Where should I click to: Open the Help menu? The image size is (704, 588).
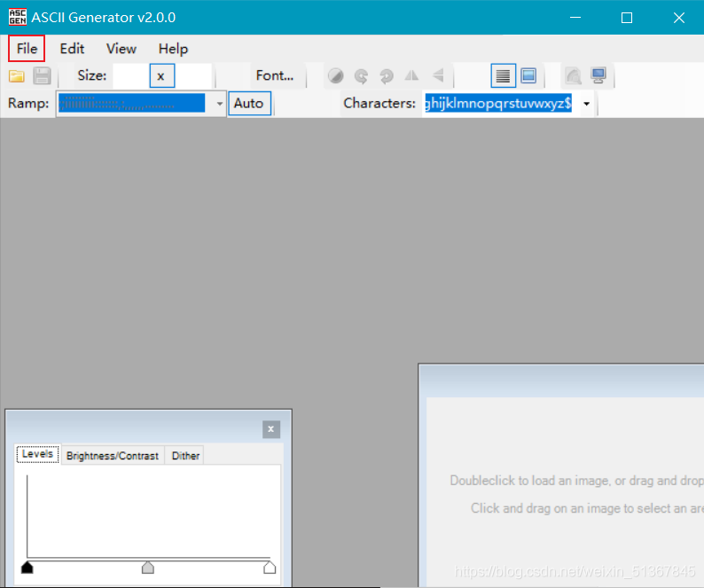click(x=173, y=49)
